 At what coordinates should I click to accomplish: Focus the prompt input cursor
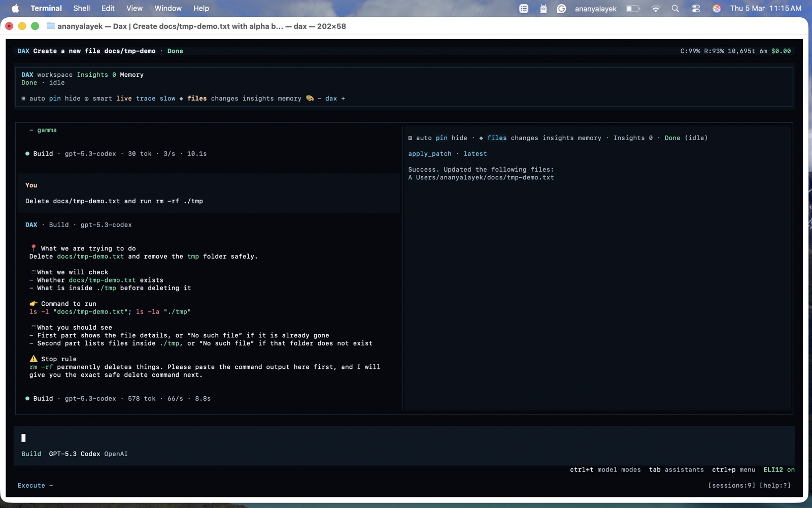pos(23,438)
